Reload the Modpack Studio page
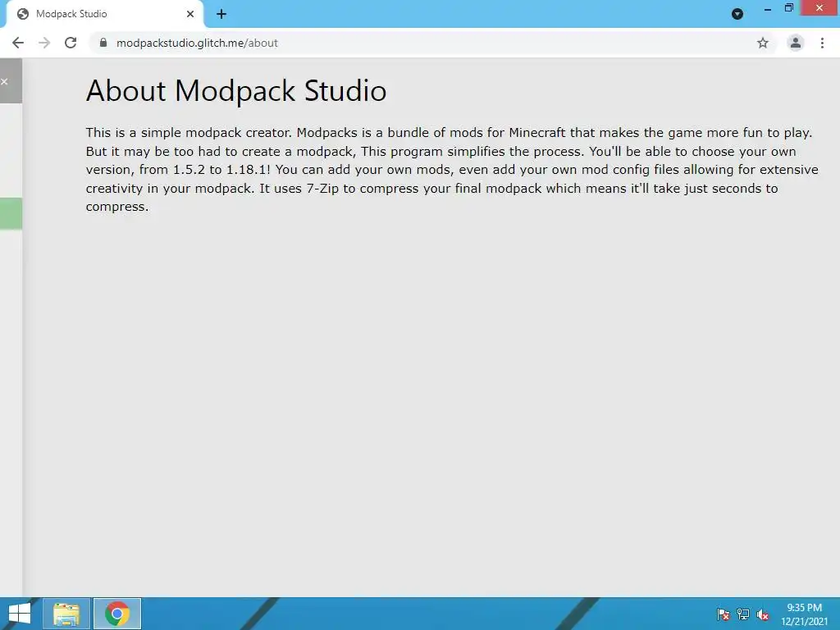The image size is (840, 630). 71,43
